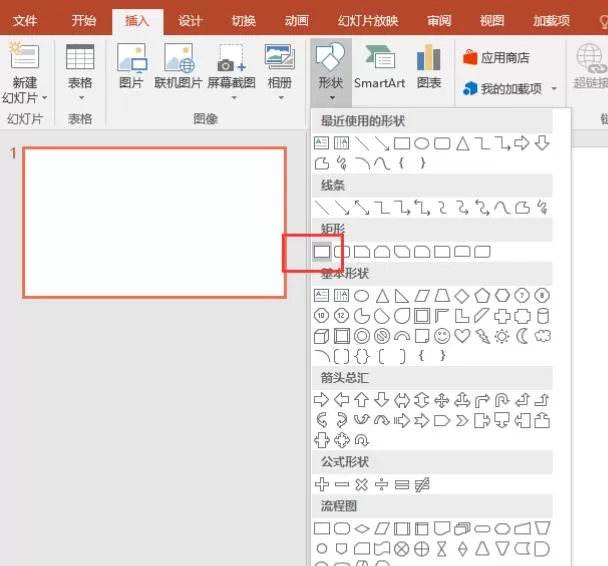Viewport: 608px width, 566px height.
Task: Switch to the 幻灯片放映 tab
Action: [368, 20]
